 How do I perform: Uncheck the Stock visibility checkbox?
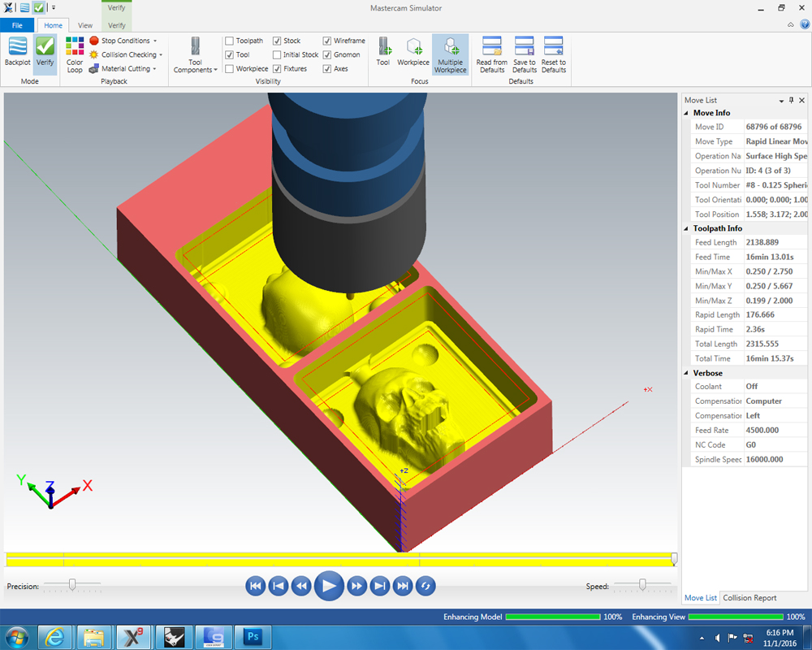pyautogui.click(x=277, y=41)
